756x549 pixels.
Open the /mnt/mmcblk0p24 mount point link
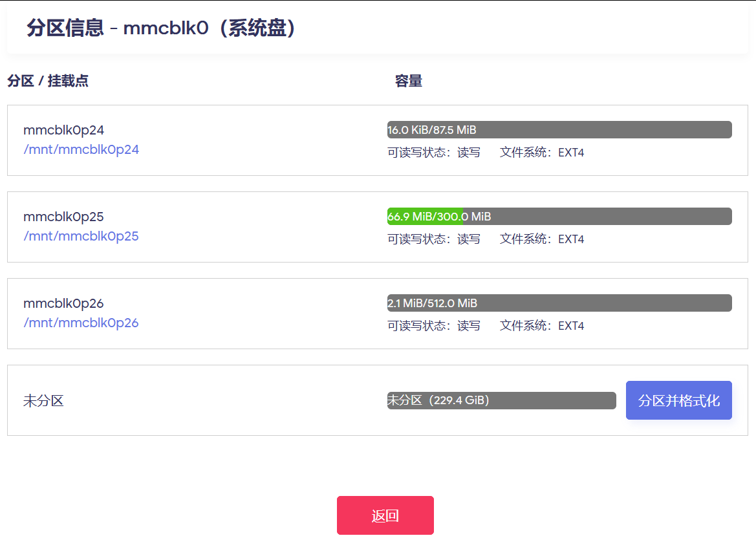click(81, 150)
